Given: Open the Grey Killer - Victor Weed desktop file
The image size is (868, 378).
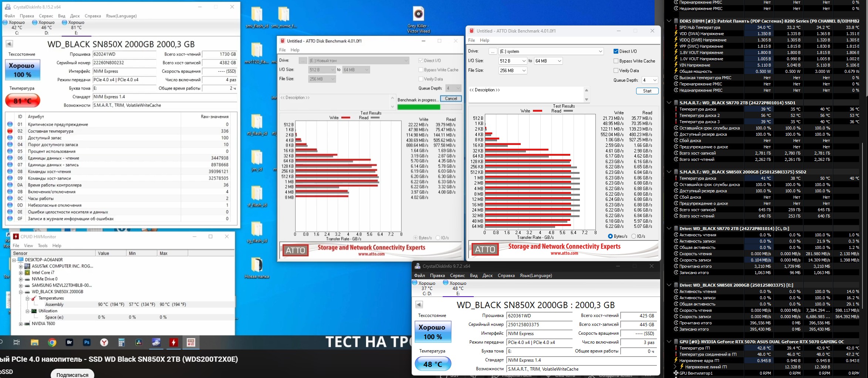Looking at the screenshot, I should (418, 19).
